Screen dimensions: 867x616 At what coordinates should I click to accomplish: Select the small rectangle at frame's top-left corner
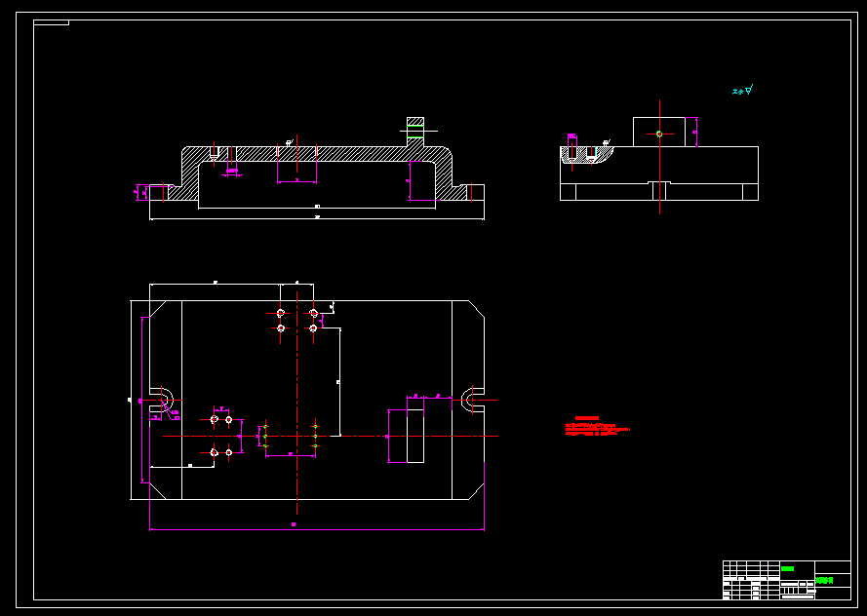[51, 22]
